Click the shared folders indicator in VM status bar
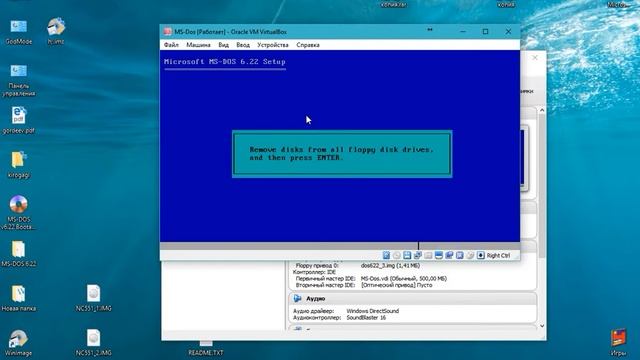The image size is (640, 360). pyautogui.click(x=439, y=255)
